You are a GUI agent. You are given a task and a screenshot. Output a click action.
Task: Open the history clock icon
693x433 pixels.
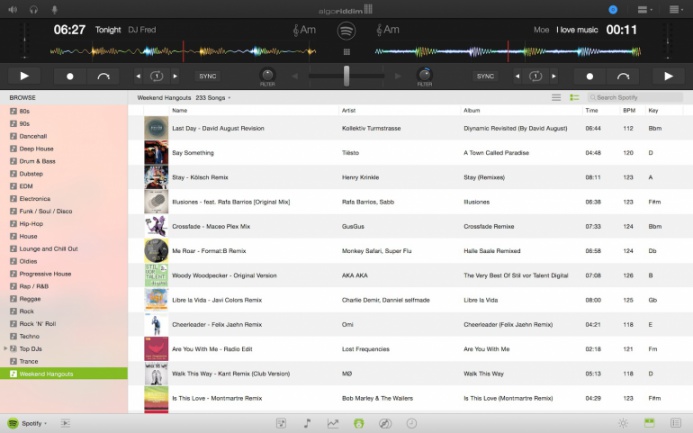pos(411,423)
